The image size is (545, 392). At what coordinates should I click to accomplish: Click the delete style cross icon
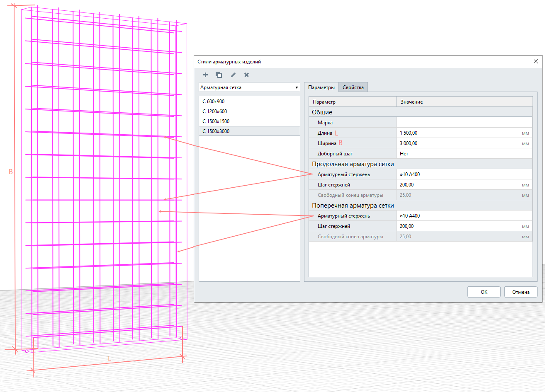[x=246, y=75]
